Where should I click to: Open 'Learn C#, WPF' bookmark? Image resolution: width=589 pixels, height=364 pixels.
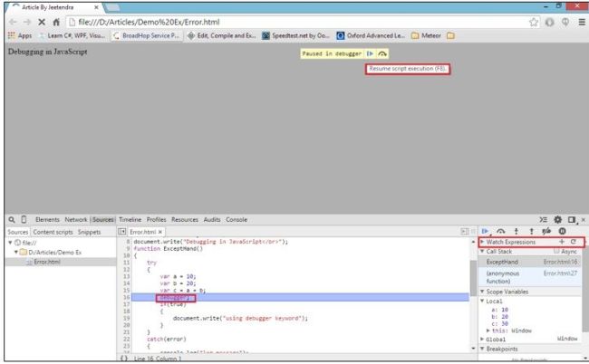coord(72,35)
